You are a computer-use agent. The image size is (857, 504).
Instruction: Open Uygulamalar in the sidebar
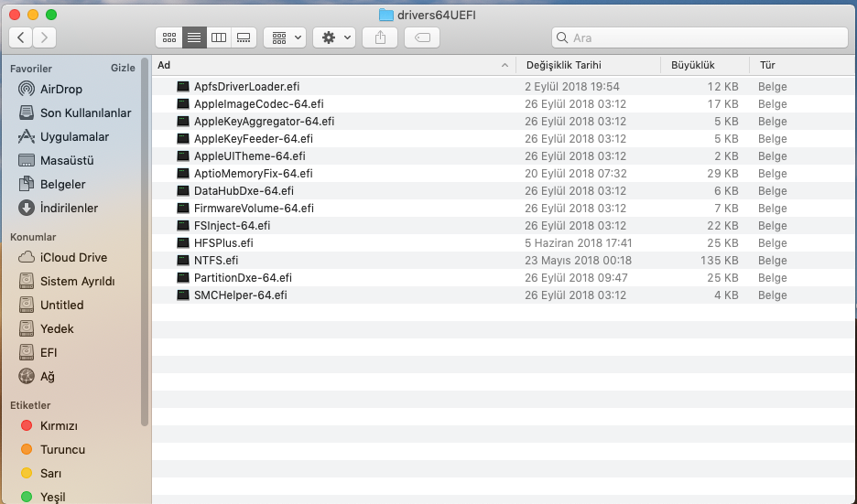[x=74, y=137]
